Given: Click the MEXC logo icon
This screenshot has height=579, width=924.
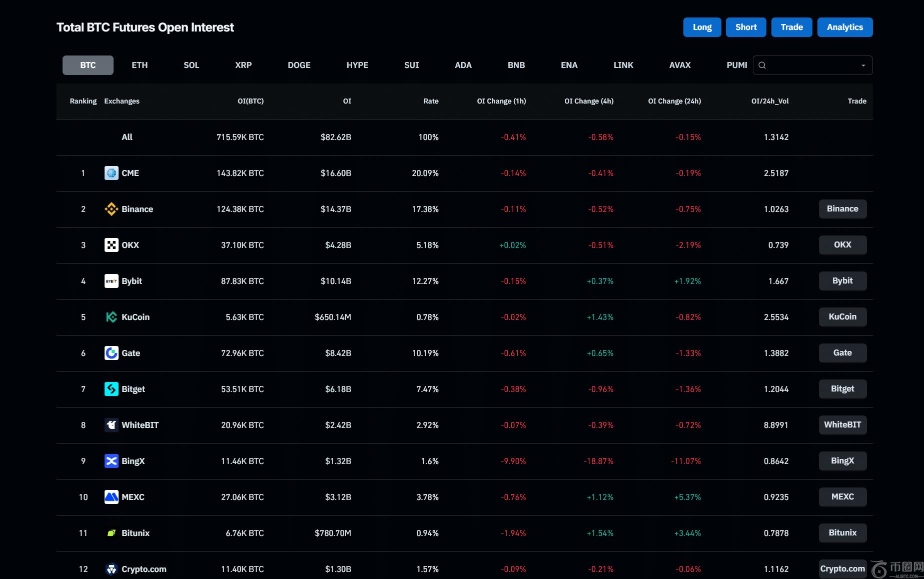Looking at the screenshot, I should [111, 497].
